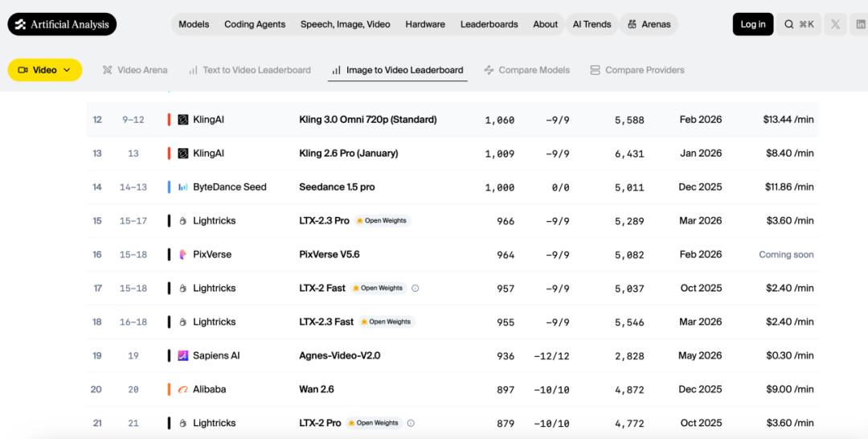Image resolution: width=868 pixels, height=439 pixels.
Task: Click Open Weights badge on LTX-2 Fast
Action: [x=378, y=288]
